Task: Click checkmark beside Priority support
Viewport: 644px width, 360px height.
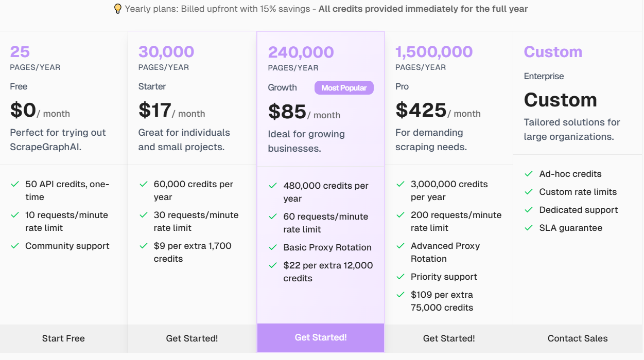Action: (400, 277)
